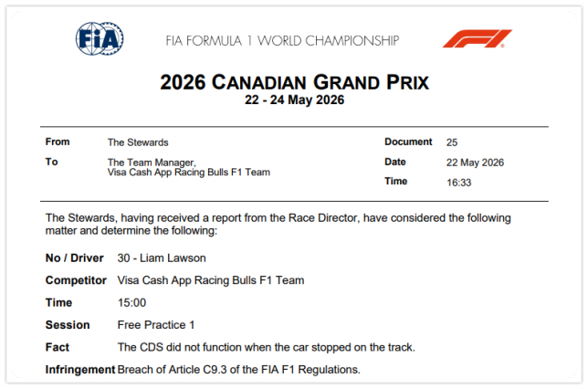This screenshot has width=588, height=389.
Task: Click the red F1 logo
Action: click(x=477, y=38)
